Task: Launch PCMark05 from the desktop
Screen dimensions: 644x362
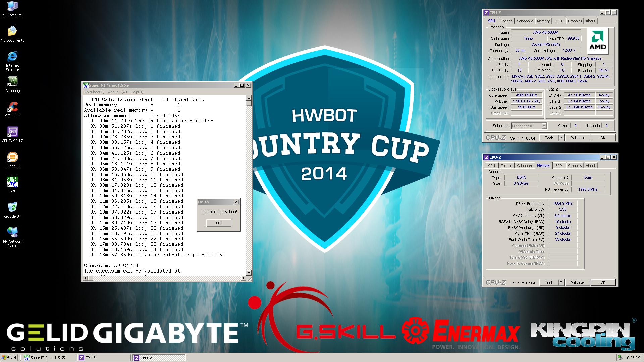Action: (x=12, y=160)
